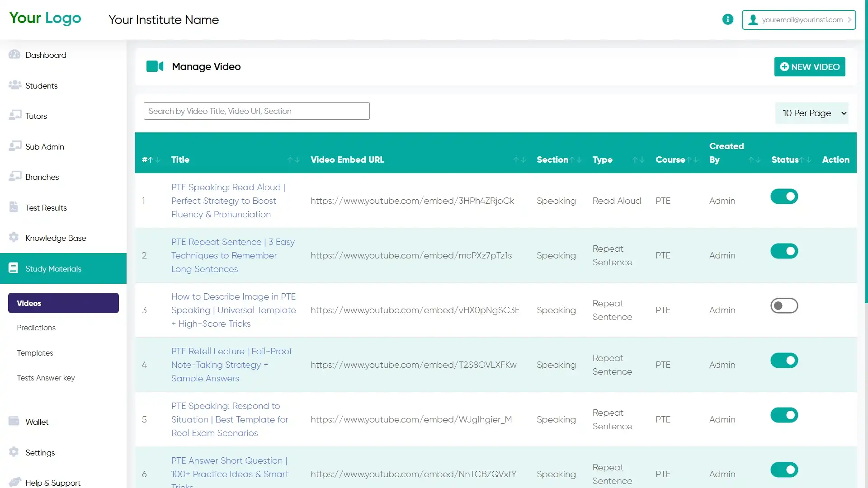Open Test Results via its sidebar icon
Image resolution: width=868 pixels, height=488 pixels.
pyautogui.click(x=14, y=207)
